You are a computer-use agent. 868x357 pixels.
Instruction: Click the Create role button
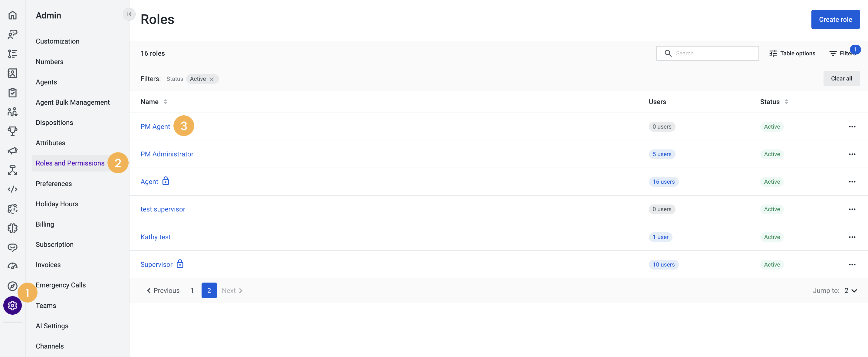click(x=835, y=19)
